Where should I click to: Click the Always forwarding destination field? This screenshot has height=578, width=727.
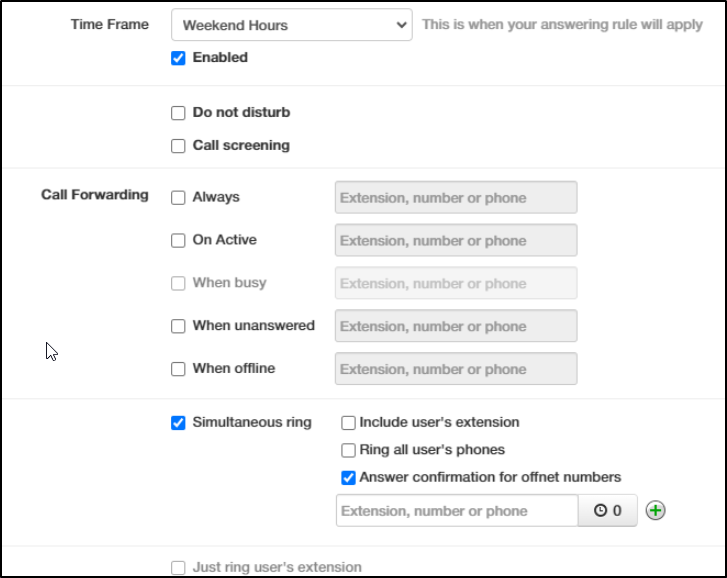click(456, 198)
